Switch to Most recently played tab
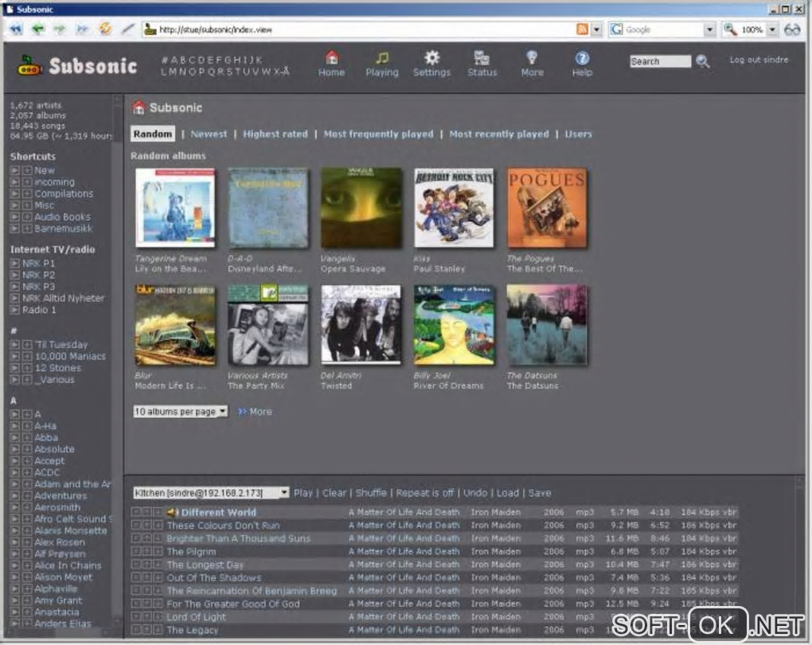812x645 pixels. pyautogui.click(x=498, y=135)
